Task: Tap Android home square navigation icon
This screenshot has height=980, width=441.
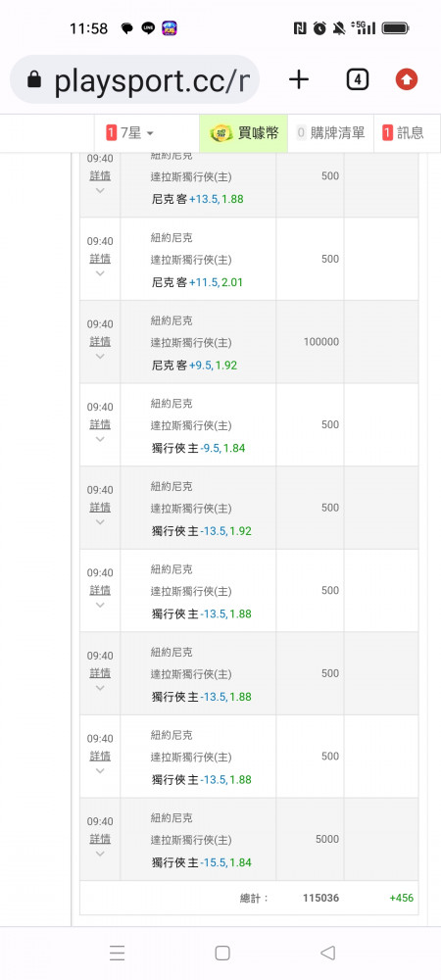Action: pos(222,953)
